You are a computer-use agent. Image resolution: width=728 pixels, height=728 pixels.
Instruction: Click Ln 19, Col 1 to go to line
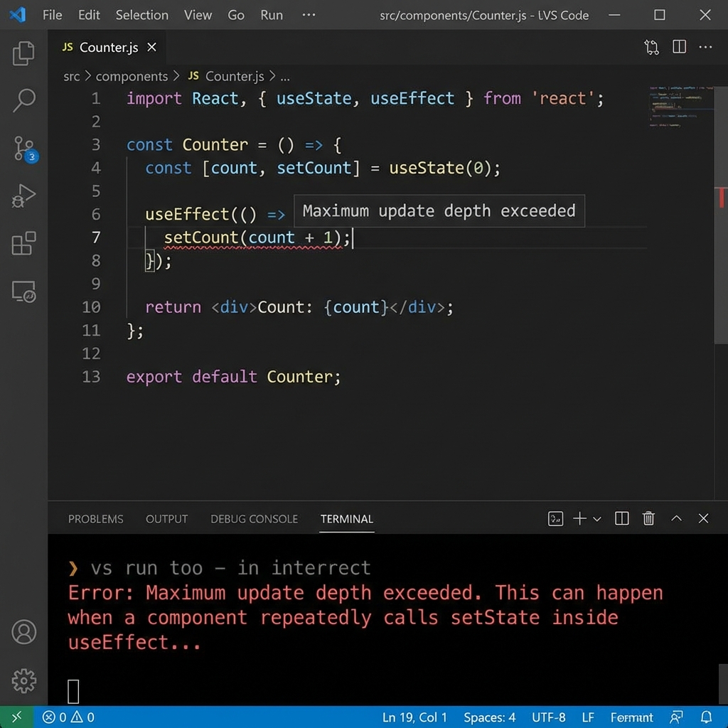[414, 717]
